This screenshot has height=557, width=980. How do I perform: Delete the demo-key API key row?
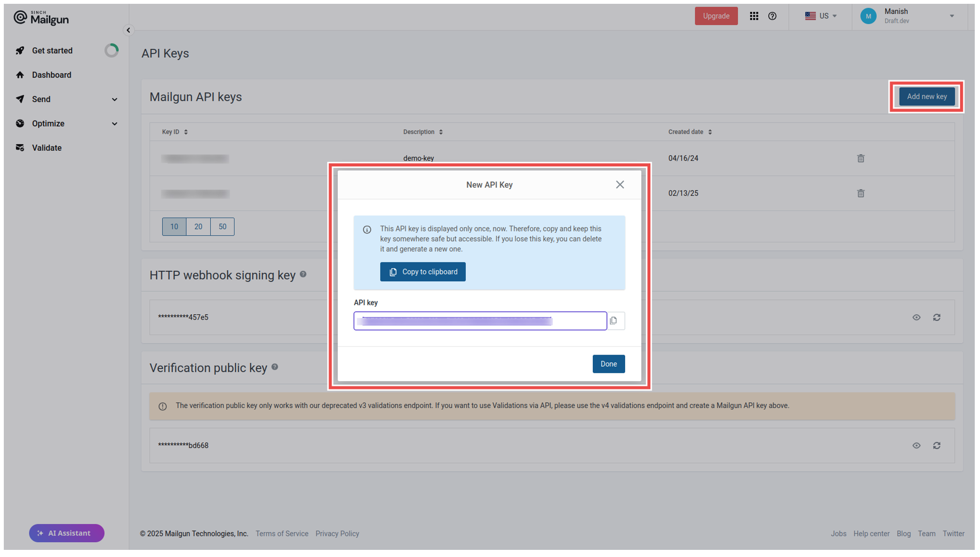pyautogui.click(x=861, y=159)
